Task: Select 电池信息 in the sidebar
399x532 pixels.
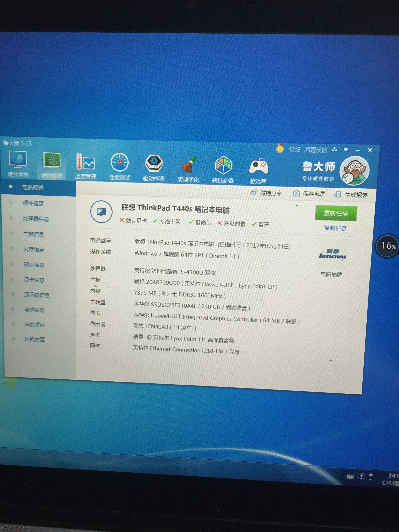Action: pos(34,310)
